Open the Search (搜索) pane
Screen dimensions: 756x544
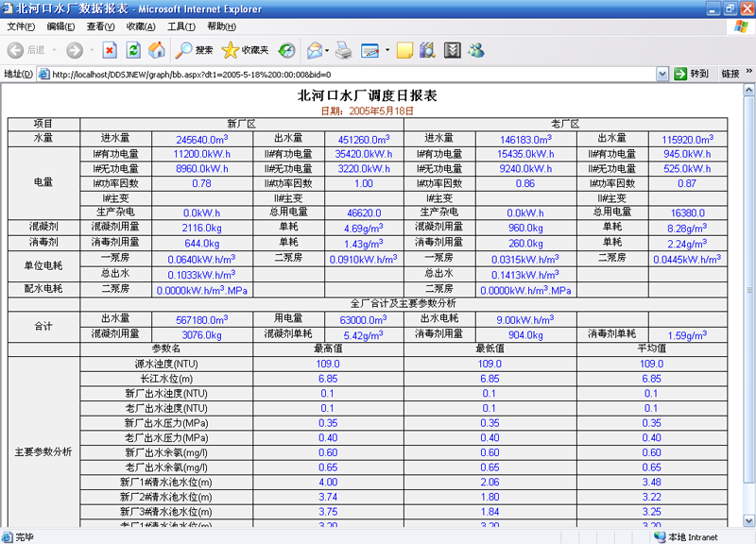tap(194, 50)
